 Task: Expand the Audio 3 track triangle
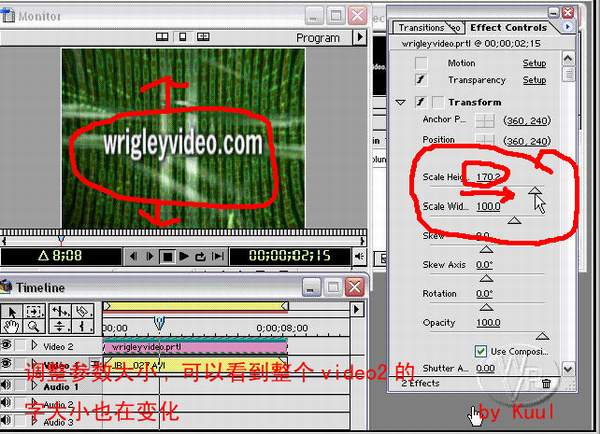coord(35,421)
